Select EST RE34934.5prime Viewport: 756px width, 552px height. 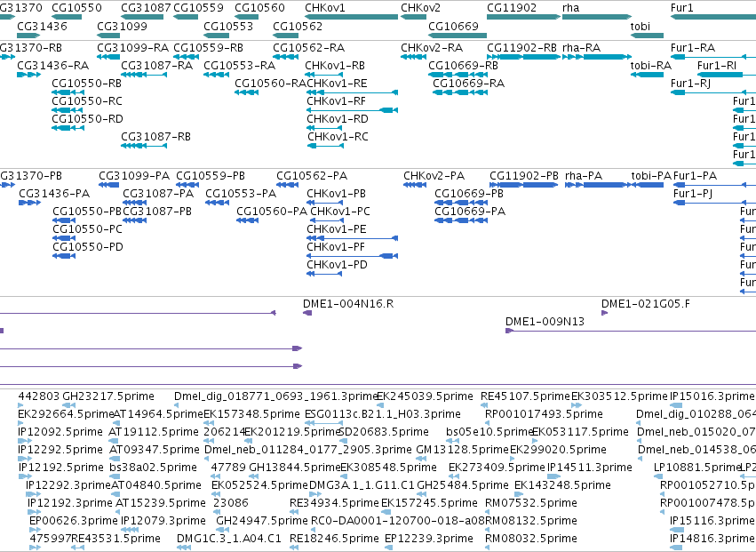pyautogui.click(x=294, y=511)
